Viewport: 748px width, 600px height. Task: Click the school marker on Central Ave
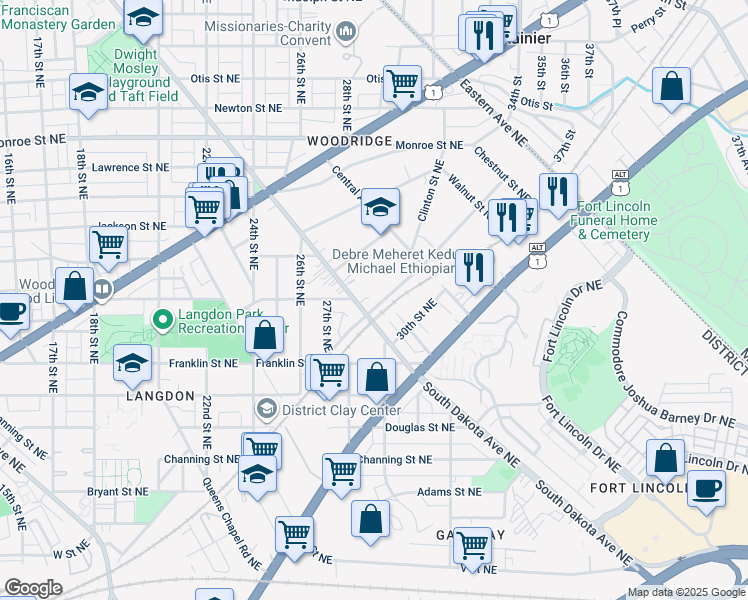(380, 207)
